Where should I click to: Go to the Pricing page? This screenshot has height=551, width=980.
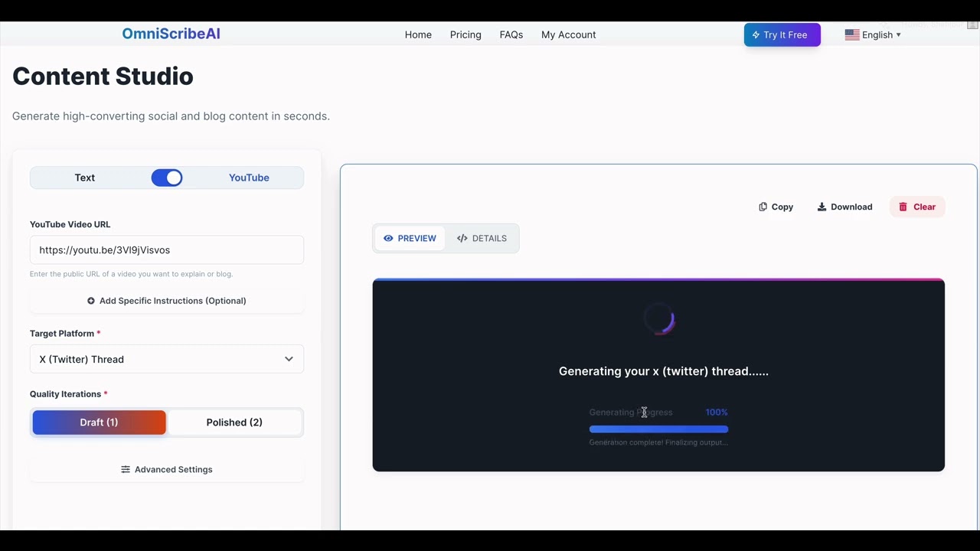(465, 34)
